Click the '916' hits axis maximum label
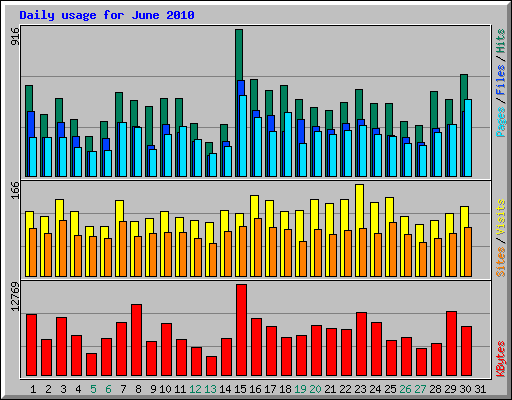Image resolution: width=512 pixels, height=400 pixels. [x=15, y=37]
